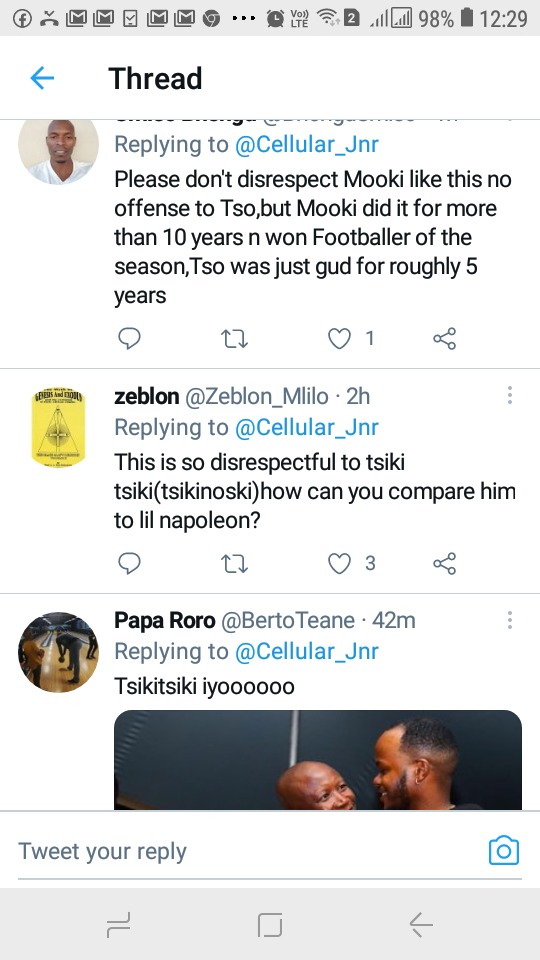Open Android recent apps button
The image size is (540, 960).
(118, 924)
